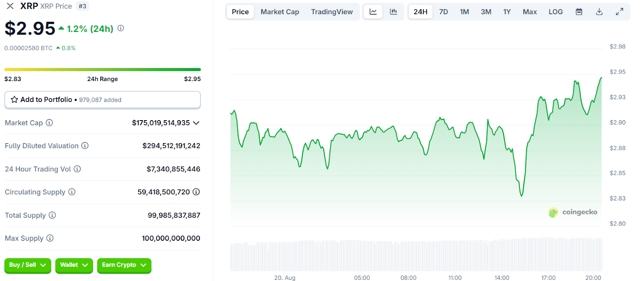Click the 20. Aug axis label
Screen dimensions: 644x281
coord(285,277)
